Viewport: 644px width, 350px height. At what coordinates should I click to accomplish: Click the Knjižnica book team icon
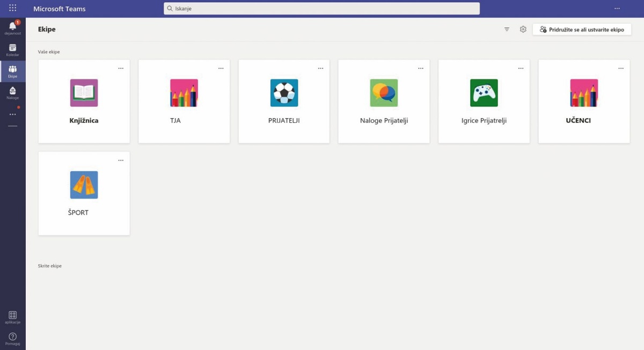click(x=84, y=93)
